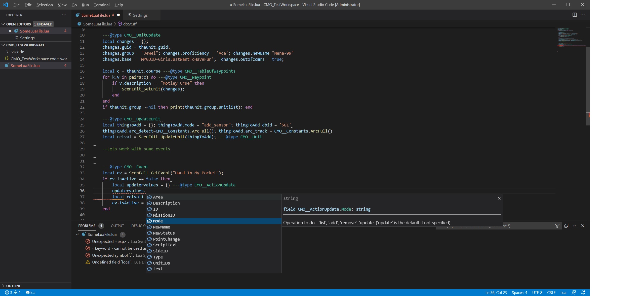644x296 pixels.
Task: Select SomeLuaFile.lua in workspace tree
Action: tap(36, 65)
